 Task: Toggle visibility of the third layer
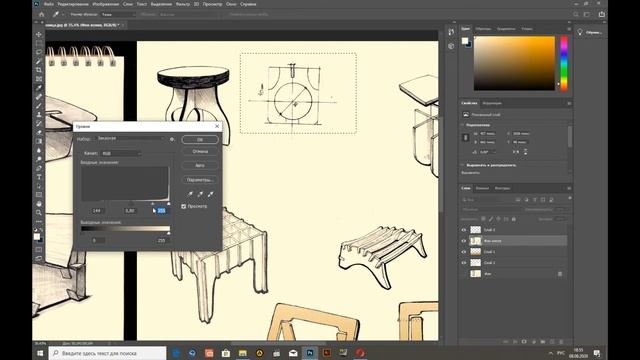(x=464, y=252)
